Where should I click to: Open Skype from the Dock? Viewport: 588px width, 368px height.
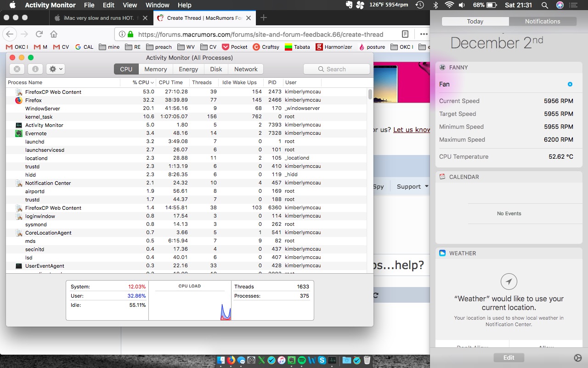[322, 361]
